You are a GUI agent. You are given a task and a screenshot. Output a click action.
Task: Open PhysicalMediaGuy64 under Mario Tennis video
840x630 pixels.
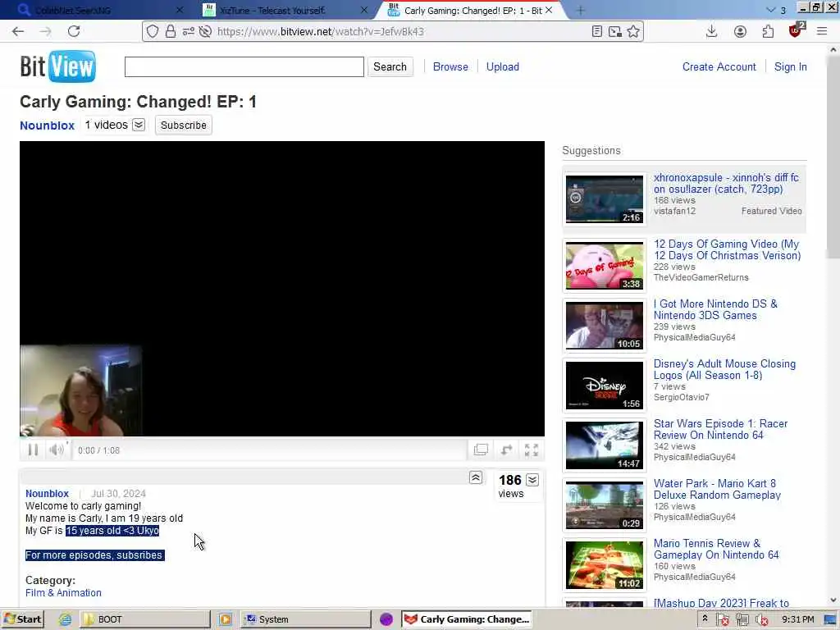pos(694,577)
